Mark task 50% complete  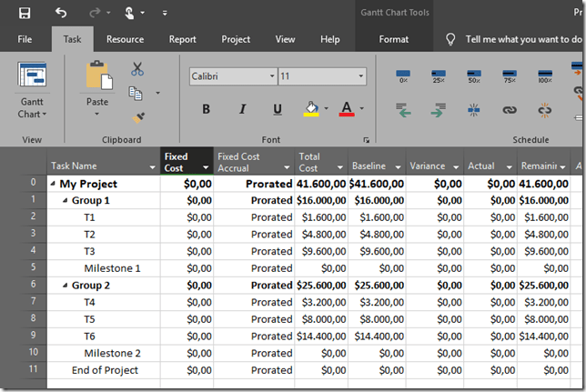point(473,76)
